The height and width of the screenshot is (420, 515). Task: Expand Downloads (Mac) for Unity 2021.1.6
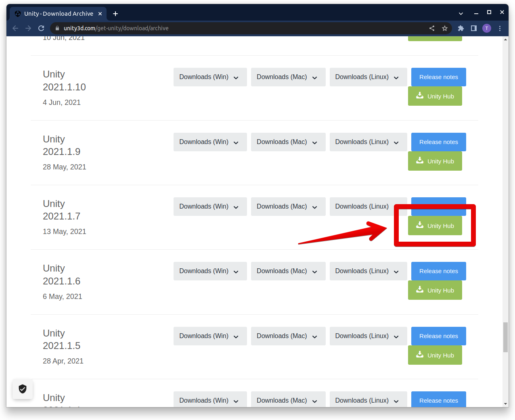tap(288, 271)
